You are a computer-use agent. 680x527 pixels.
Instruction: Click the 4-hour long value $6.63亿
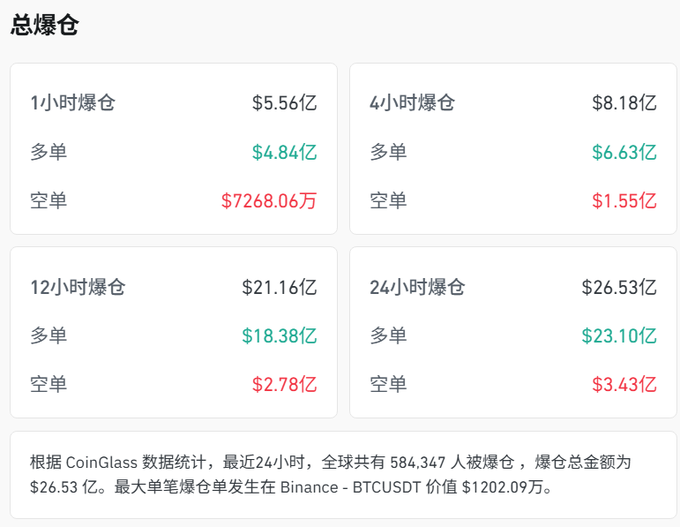tap(624, 152)
